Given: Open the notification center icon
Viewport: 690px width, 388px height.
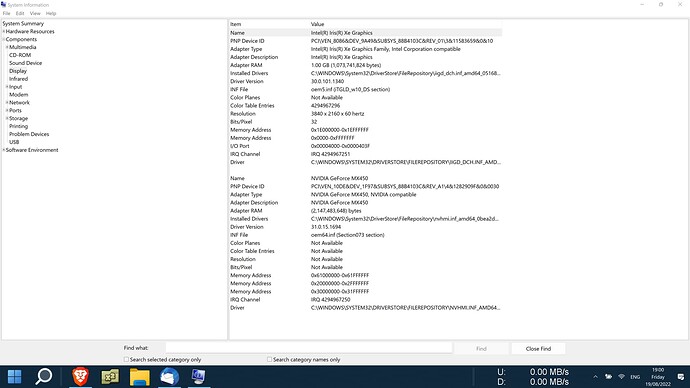Looking at the screenshot, I should click(681, 377).
